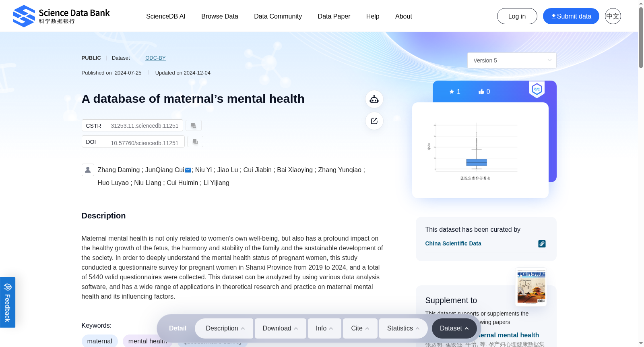Switch language to Chinese
The width and height of the screenshot is (644, 347).
click(613, 16)
